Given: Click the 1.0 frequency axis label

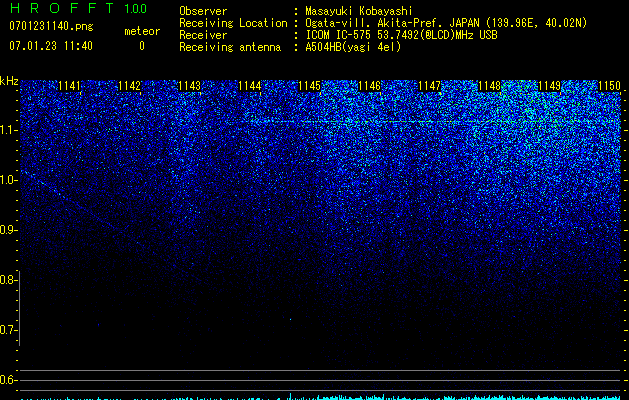Looking at the screenshot, I should tap(8, 180).
